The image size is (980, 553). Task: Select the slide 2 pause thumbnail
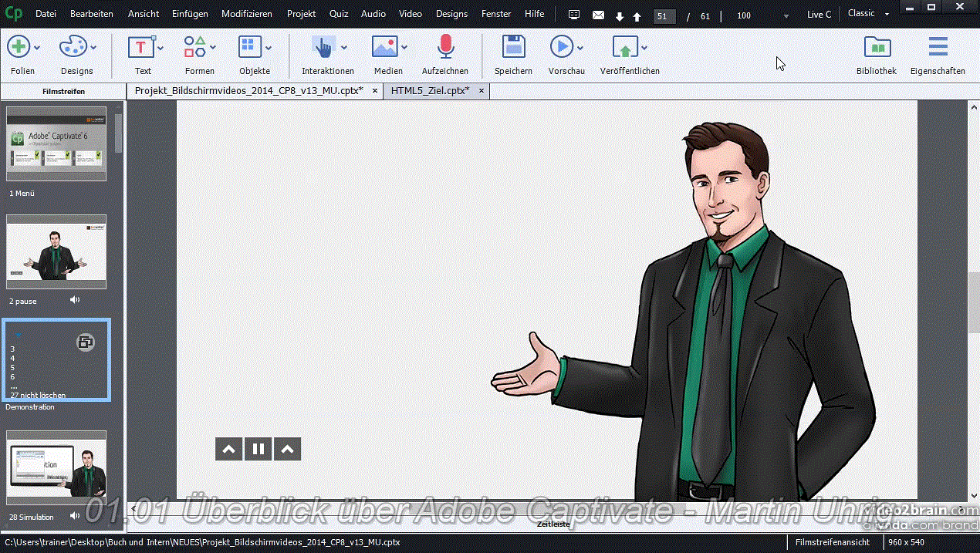point(56,252)
